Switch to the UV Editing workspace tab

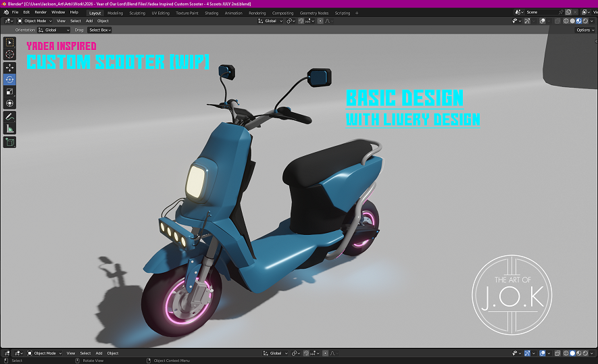tap(161, 13)
